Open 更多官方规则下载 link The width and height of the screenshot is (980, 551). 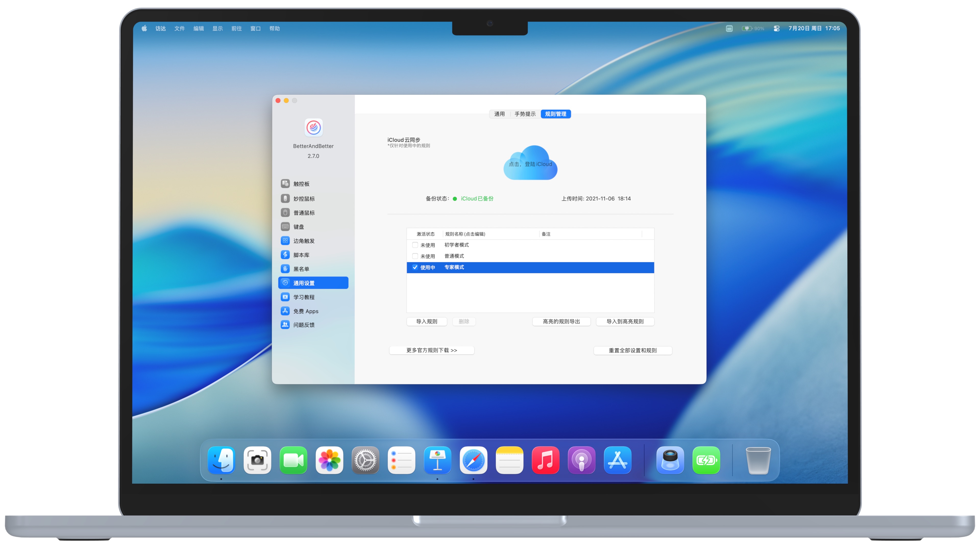click(x=431, y=350)
